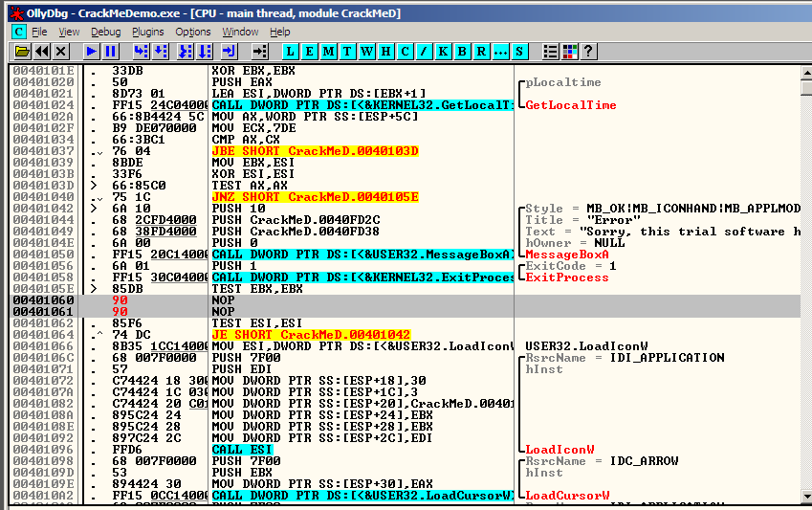Screen dimensions: 812x510
Task: Click the Run program play button
Action: tap(92, 51)
